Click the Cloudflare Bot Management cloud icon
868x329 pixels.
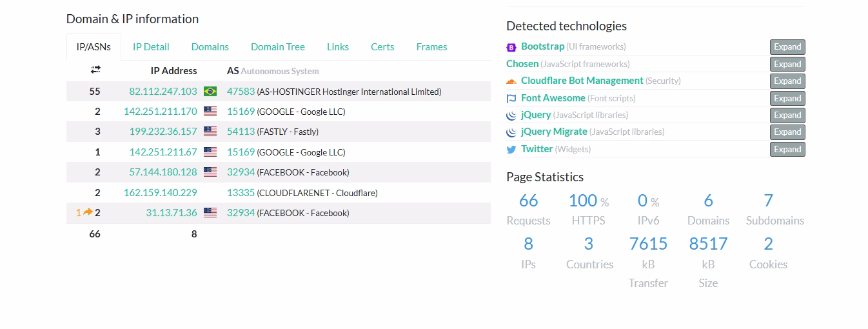tap(511, 81)
